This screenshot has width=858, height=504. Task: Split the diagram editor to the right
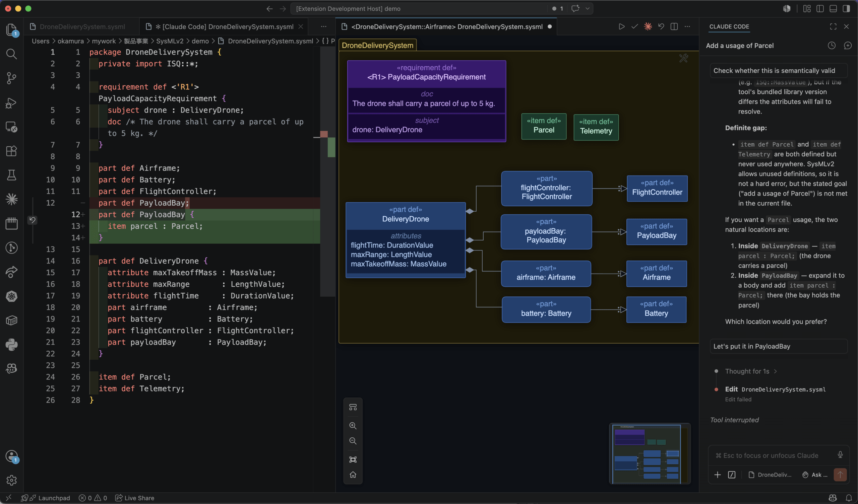(x=674, y=26)
